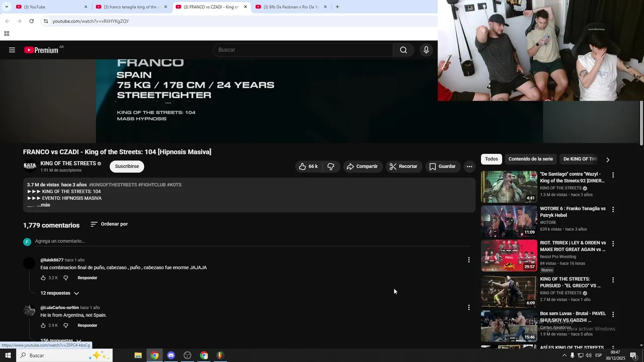Screen dimensions: 644x362
Task: Click Recortar clip button
Action: 403,166
